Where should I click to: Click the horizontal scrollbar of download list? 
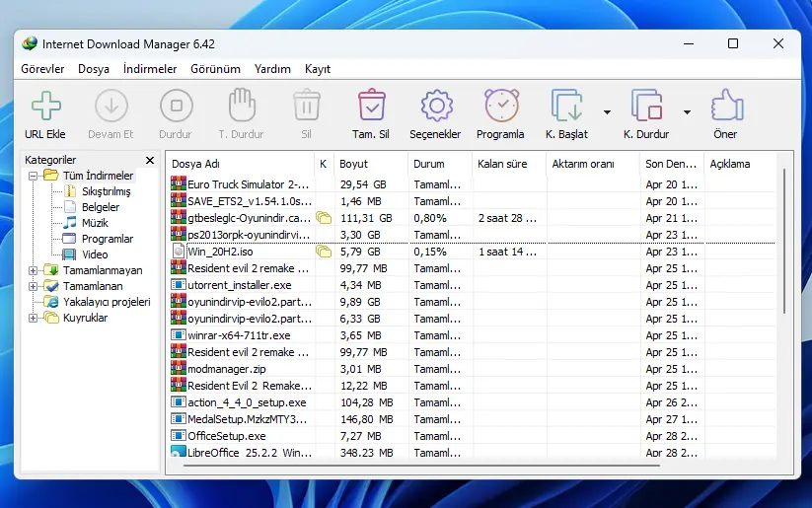point(421,465)
